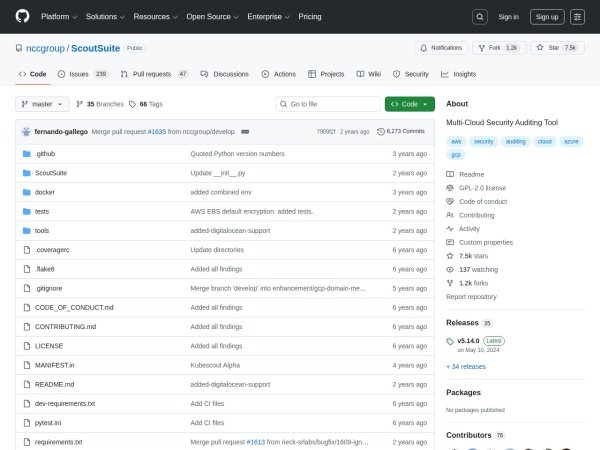Viewport: 600px width, 450px height.
Task: Click the eye icon next to 137 watching
Action: click(450, 270)
